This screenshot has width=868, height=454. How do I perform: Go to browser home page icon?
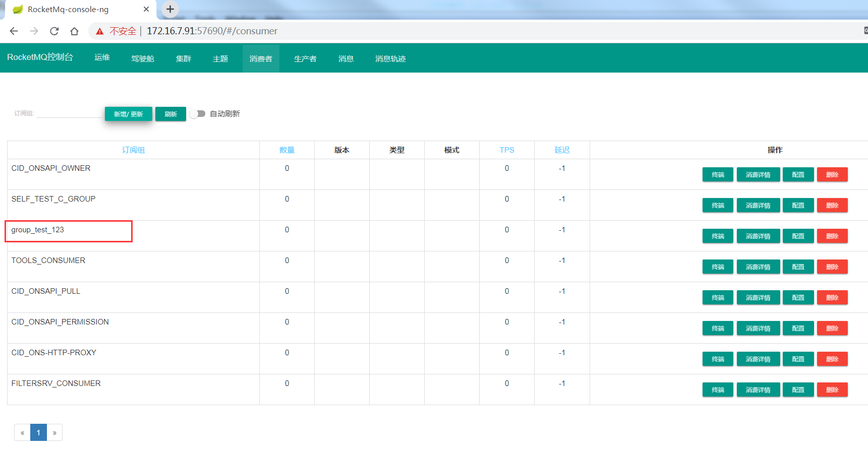pyautogui.click(x=74, y=31)
